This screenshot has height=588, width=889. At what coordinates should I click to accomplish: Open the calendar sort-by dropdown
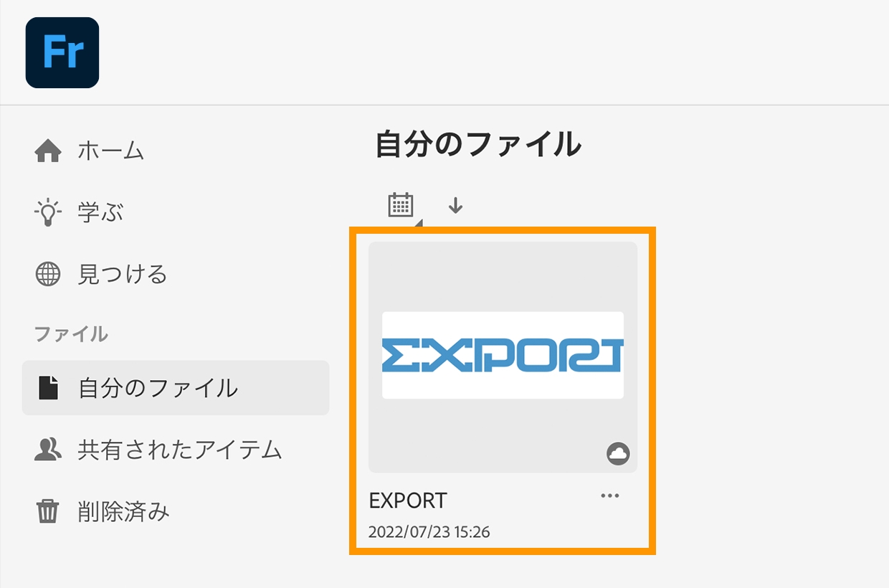(x=401, y=206)
